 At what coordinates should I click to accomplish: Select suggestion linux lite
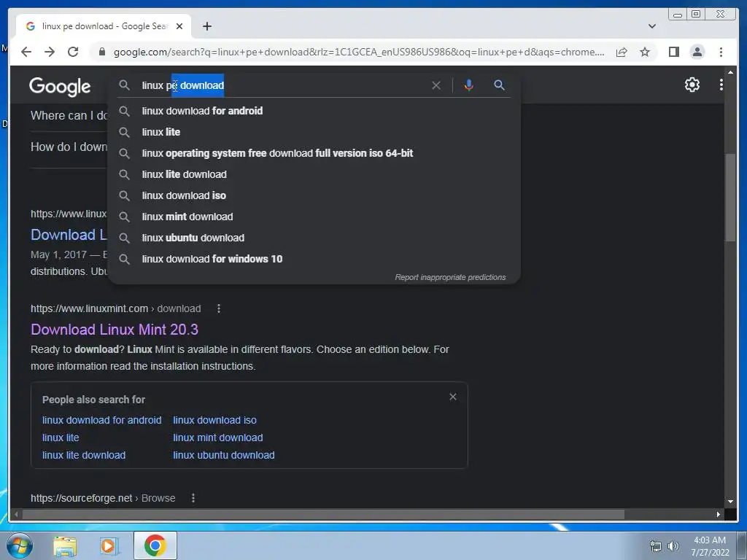314,132
